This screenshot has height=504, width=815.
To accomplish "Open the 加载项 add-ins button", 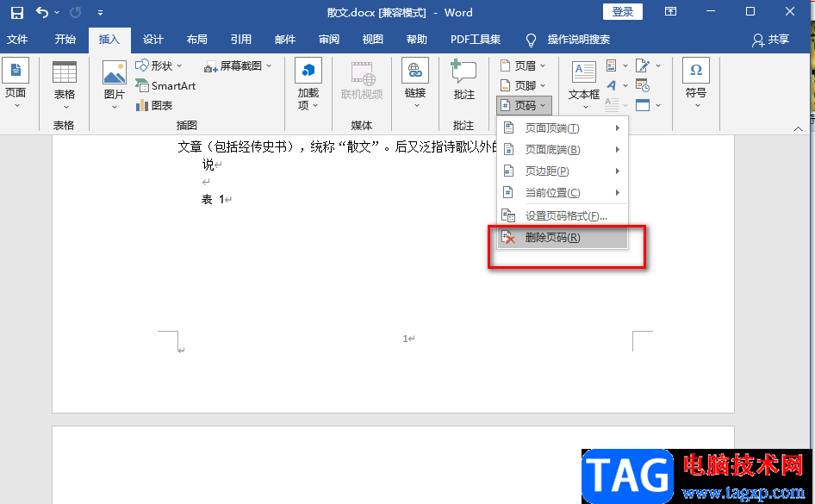I will 308,84.
